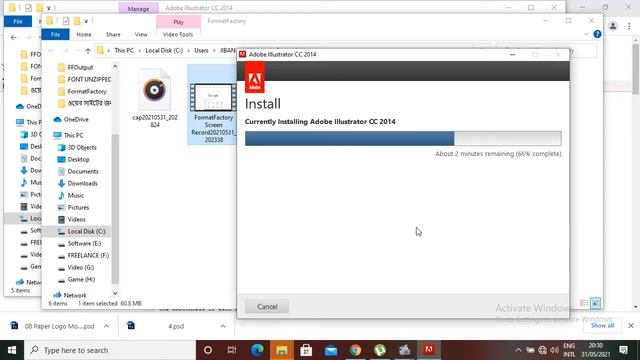
Task: Select This PC in navigation pane
Action: [x=73, y=135]
